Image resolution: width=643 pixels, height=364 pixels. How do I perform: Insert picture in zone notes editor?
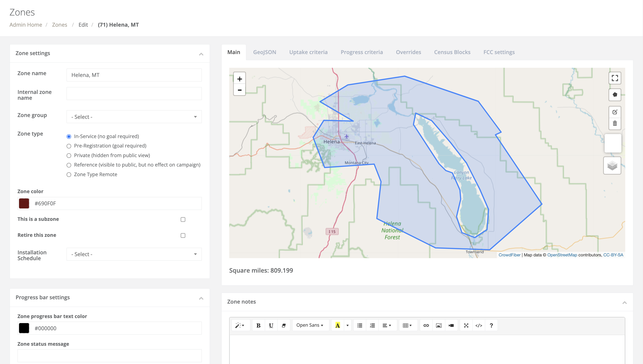[439, 325]
